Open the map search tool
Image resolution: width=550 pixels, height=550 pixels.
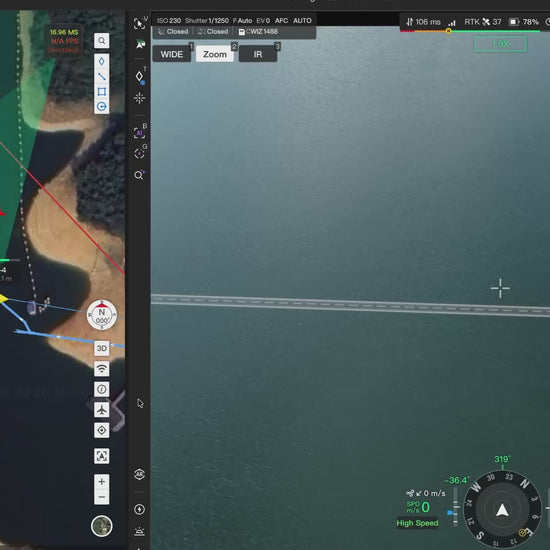coord(101,41)
